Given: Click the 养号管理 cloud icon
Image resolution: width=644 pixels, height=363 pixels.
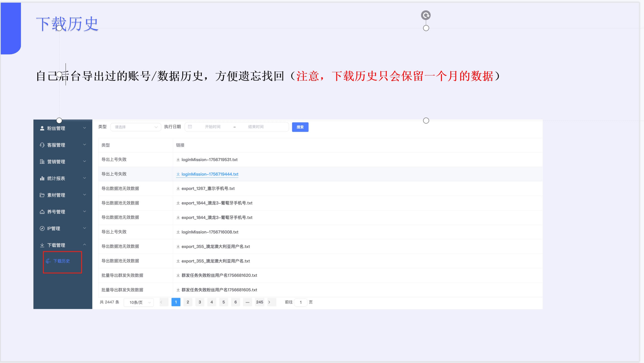Looking at the screenshot, I should (x=42, y=212).
